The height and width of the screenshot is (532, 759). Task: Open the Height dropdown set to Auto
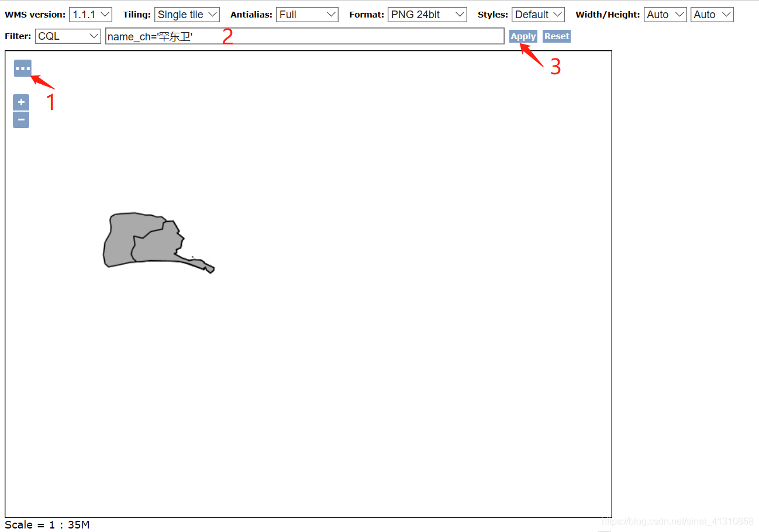712,14
